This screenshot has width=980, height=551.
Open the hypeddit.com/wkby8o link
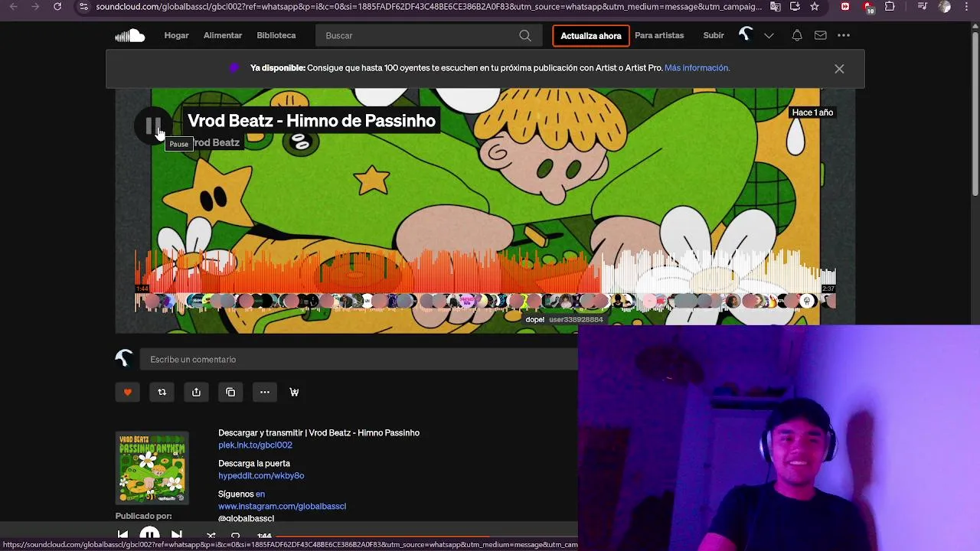point(261,476)
